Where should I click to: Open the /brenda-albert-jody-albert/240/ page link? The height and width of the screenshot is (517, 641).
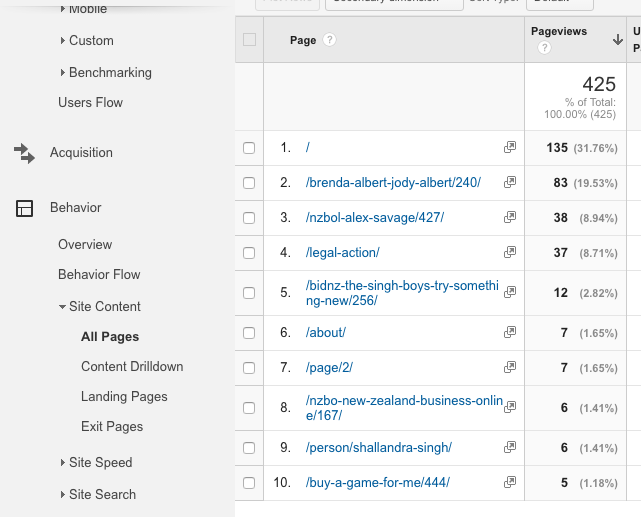pos(393,182)
